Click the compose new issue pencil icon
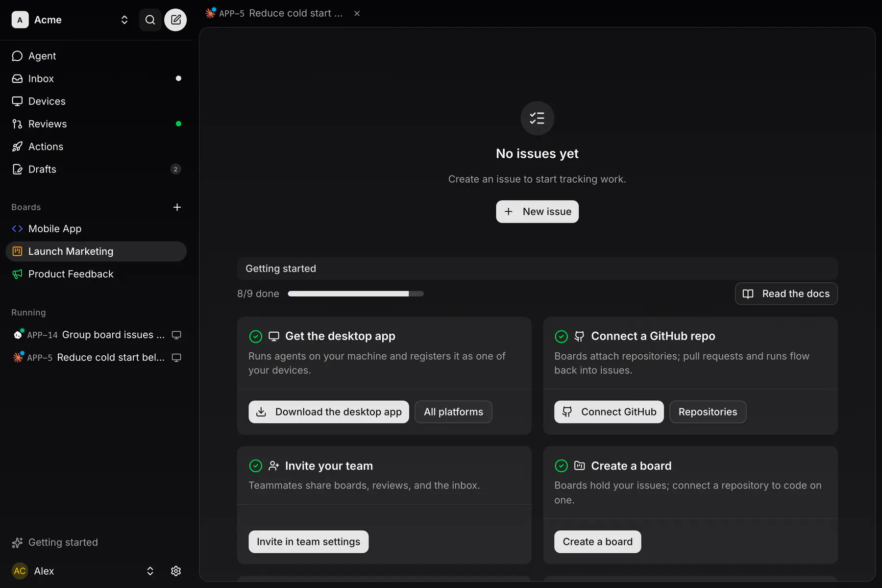This screenshot has height=588, width=882. tap(175, 20)
